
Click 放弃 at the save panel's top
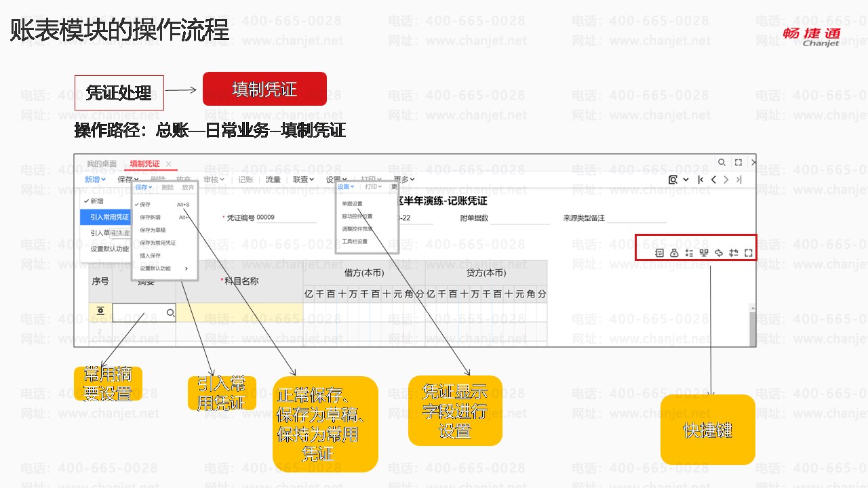point(188,187)
